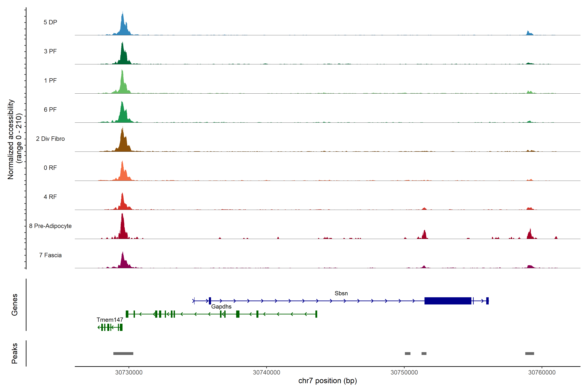Image resolution: width=588 pixels, height=392 pixels.
Task: Click the Tmem147 gene label
Action: (x=110, y=320)
